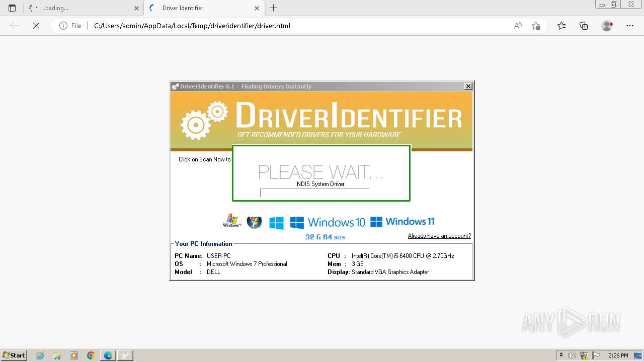Click Microsoft Windows 7 Professional text

coord(247,264)
